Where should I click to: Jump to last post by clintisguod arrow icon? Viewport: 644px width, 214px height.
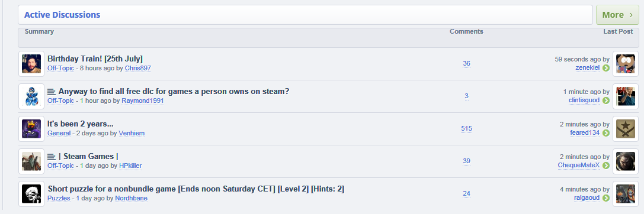pyautogui.click(x=606, y=100)
